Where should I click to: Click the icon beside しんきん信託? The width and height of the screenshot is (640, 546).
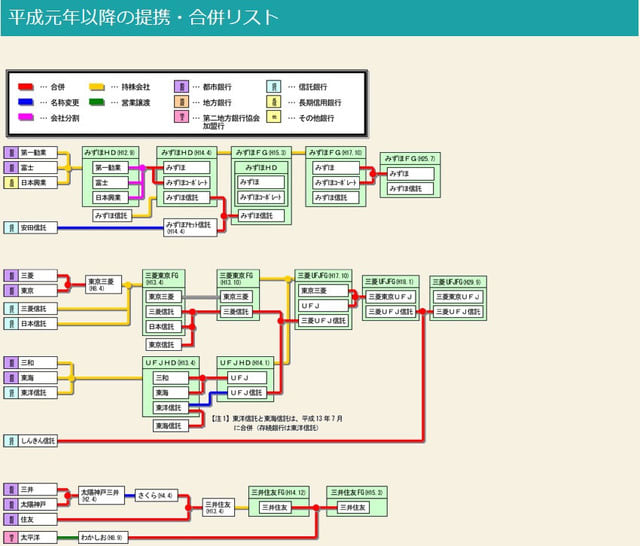click(11, 440)
